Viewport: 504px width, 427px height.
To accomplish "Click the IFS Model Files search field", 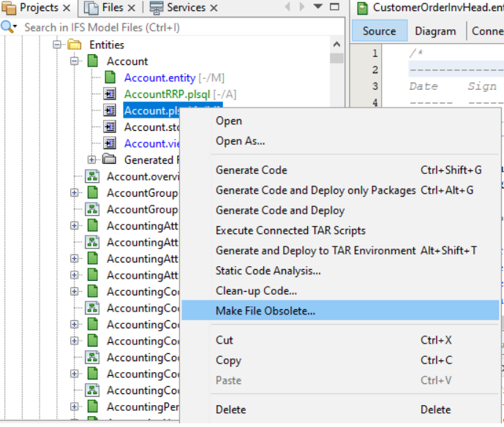I will [176, 27].
